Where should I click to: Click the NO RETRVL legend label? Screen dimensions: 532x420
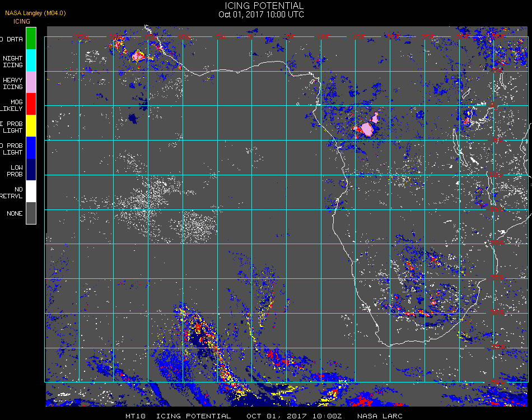click(12, 193)
